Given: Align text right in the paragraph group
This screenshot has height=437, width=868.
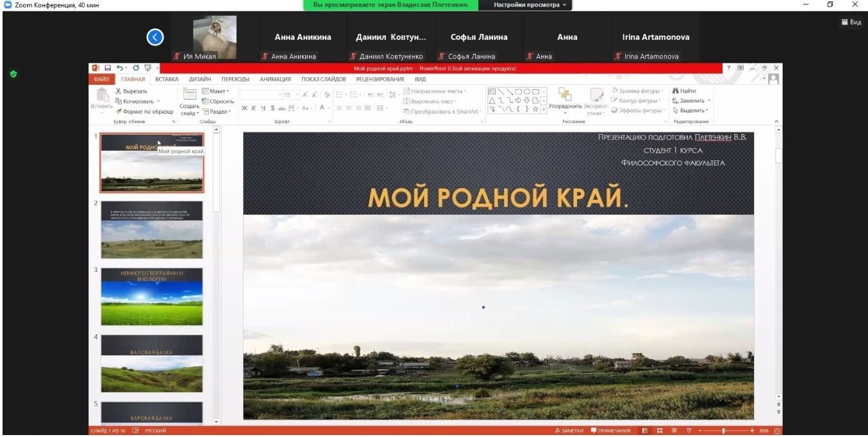Looking at the screenshot, I should (358, 108).
